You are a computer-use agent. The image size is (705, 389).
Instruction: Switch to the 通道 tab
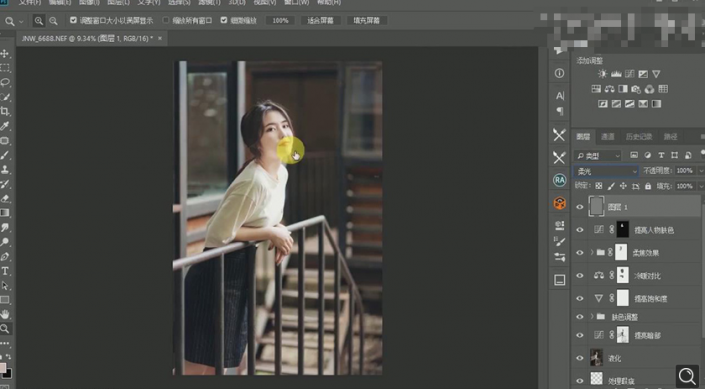pos(608,137)
